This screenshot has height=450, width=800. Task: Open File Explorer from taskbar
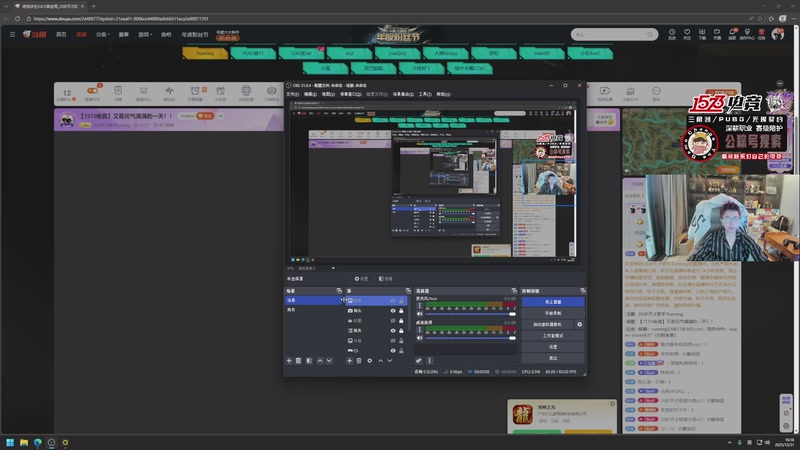(x=24, y=442)
